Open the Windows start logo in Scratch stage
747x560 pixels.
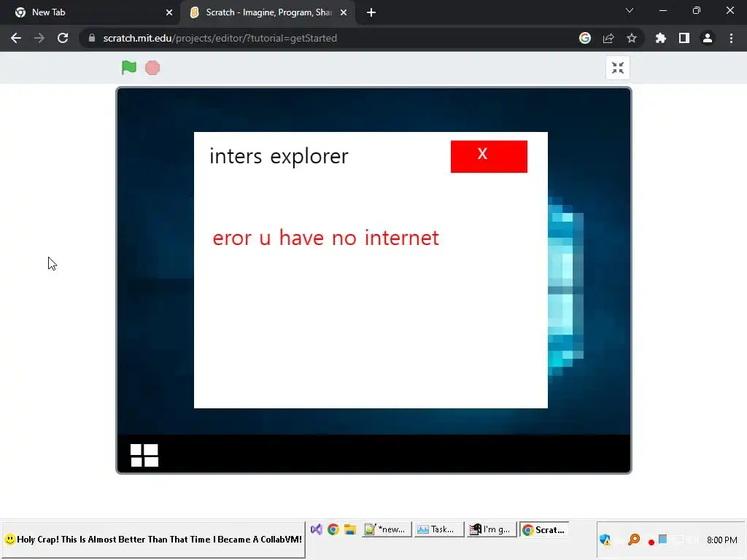144,455
